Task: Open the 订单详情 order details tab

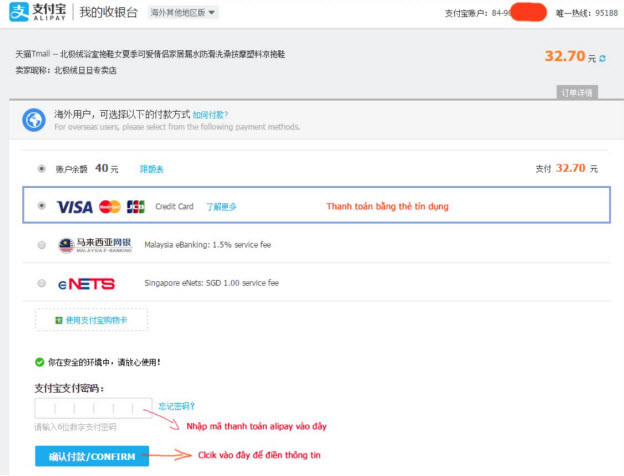Action: pyautogui.click(x=577, y=93)
